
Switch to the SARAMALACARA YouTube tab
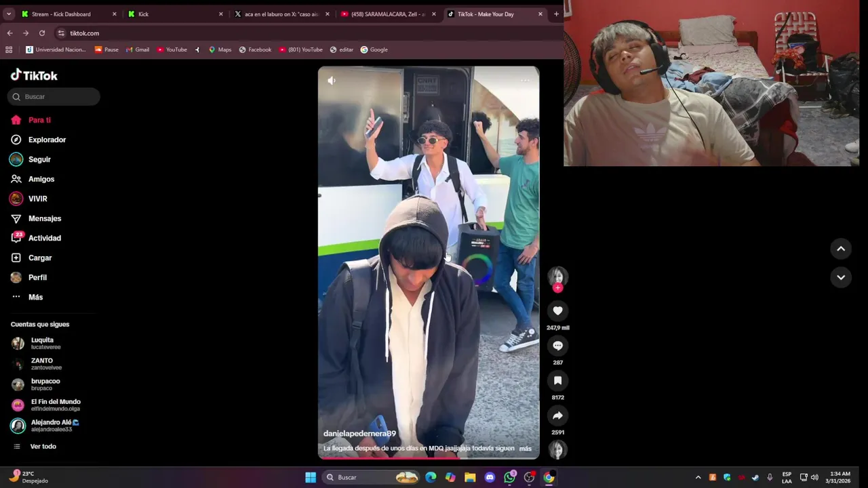click(x=388, y=14)
